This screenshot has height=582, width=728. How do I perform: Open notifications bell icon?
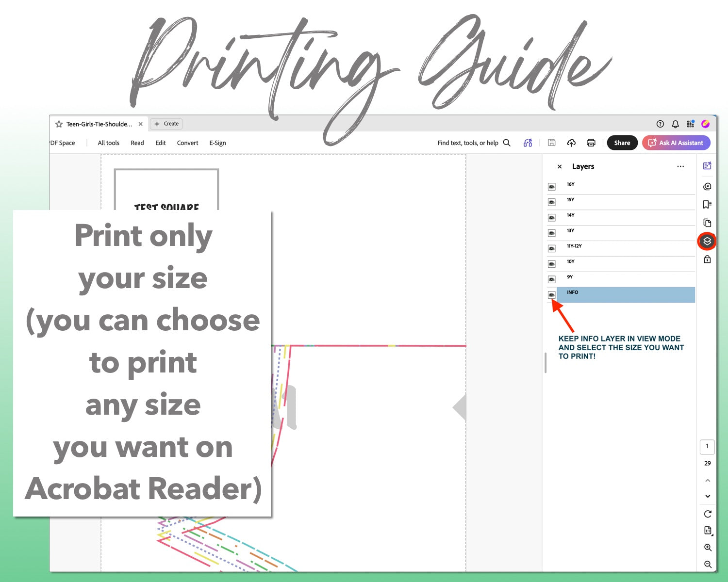pyautogui.click(x=675, y=124)
